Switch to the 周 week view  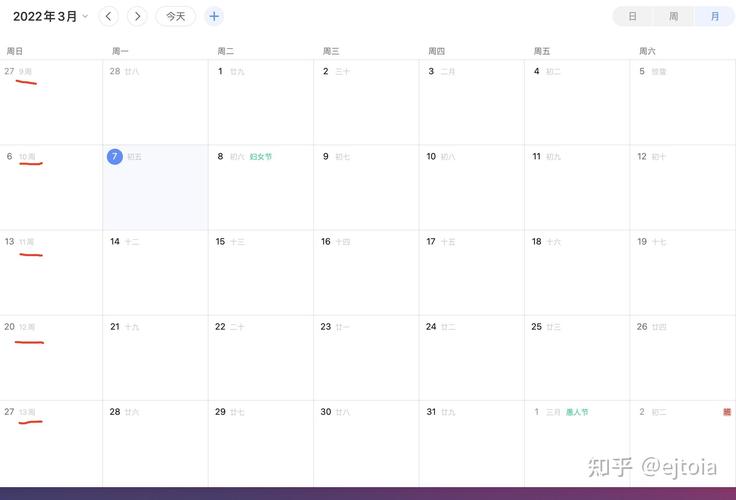673,16
